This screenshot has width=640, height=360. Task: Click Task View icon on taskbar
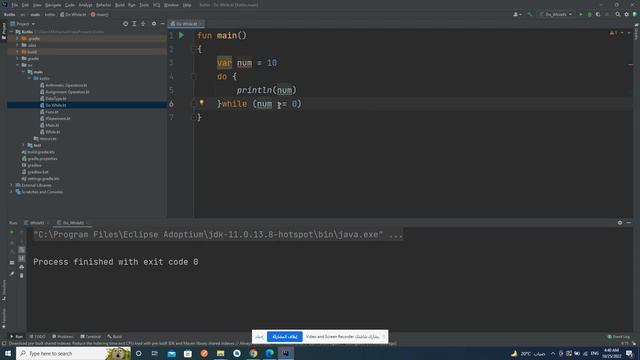[155, 353]
